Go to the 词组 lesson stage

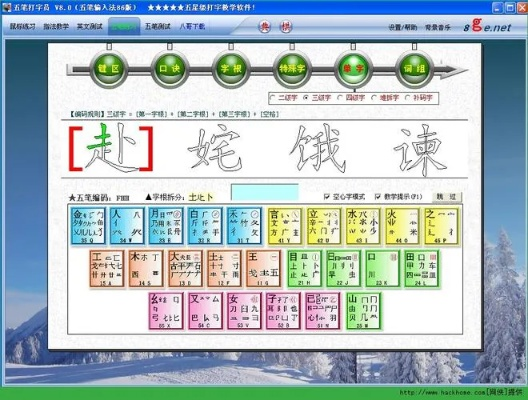(414, 69)
